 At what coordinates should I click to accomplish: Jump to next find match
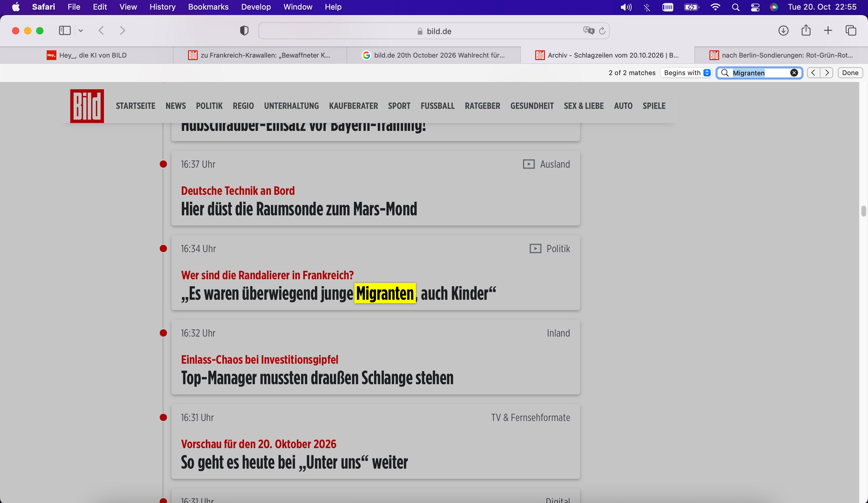pos(827,73)
